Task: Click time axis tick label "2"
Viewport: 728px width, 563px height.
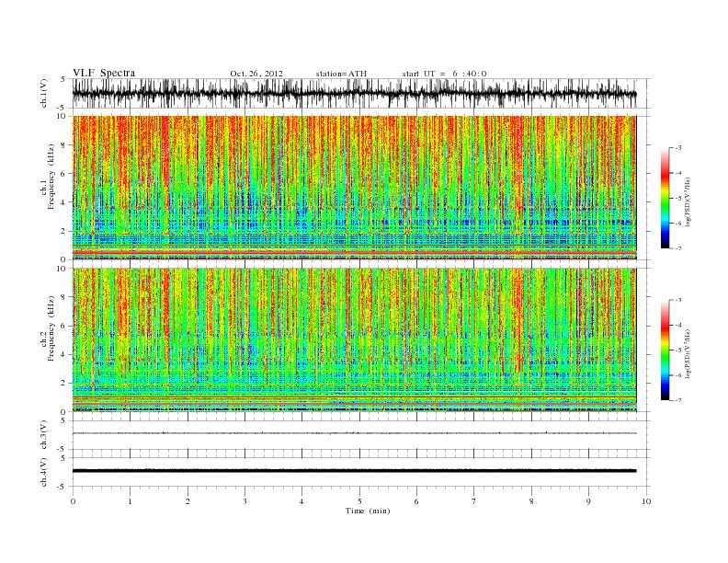Action: pyautogui.click(x=188, y=501)
